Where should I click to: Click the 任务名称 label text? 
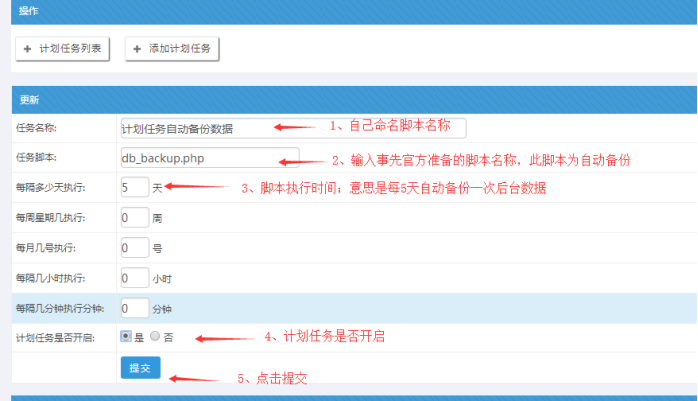click(x=36, y=128)
